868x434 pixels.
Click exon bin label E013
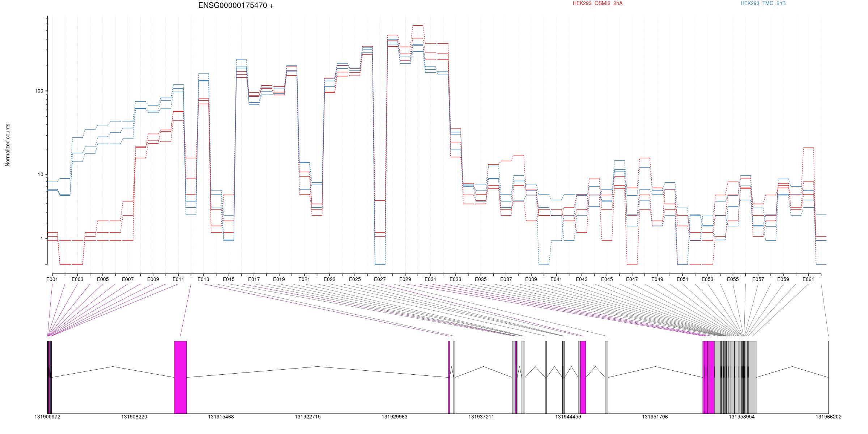pos(203,279)
